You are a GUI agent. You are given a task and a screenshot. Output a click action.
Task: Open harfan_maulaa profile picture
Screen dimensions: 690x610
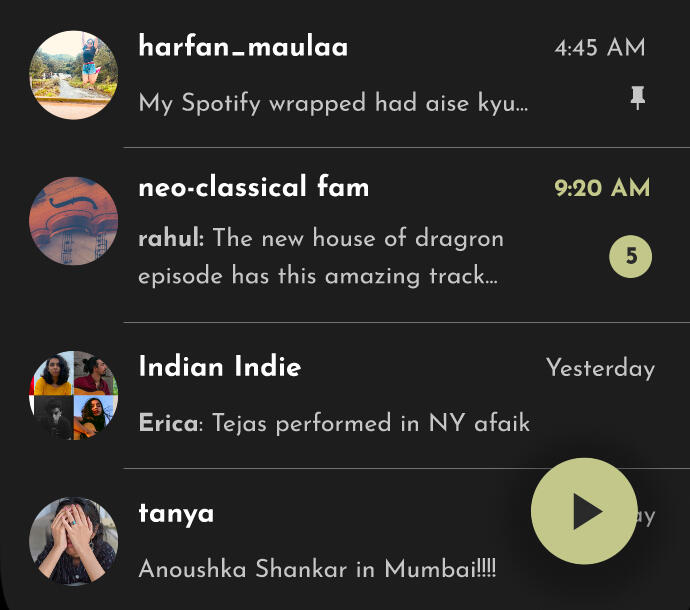click(73, 75)
